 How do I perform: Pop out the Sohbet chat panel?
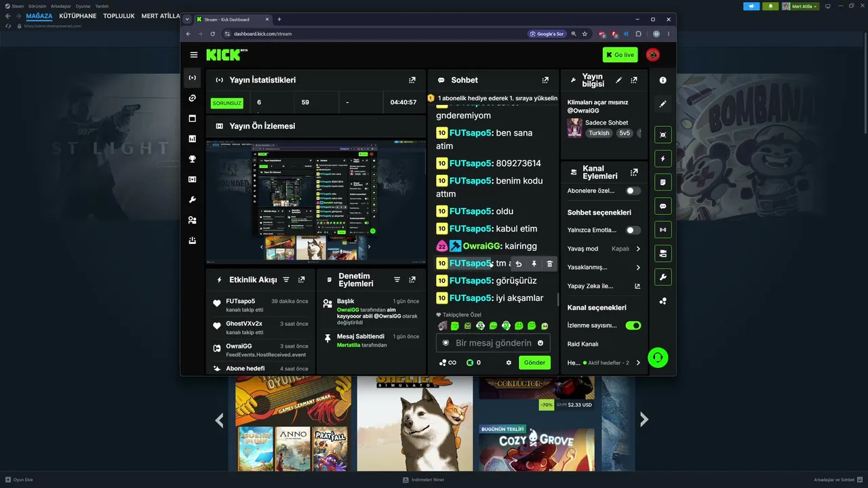[x=545, y=80]
